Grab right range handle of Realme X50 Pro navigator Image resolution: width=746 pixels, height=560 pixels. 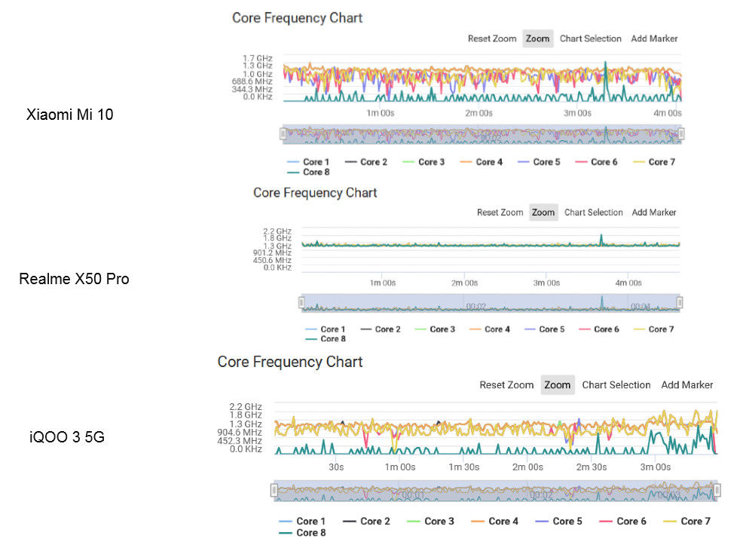pyautogui.click(x=680, y=302)
